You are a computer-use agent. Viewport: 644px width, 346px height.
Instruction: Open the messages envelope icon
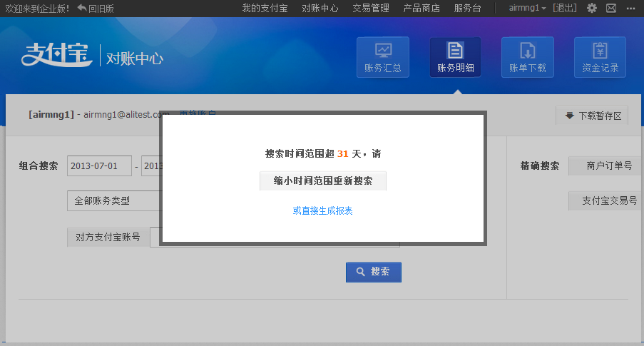point(611,8)
